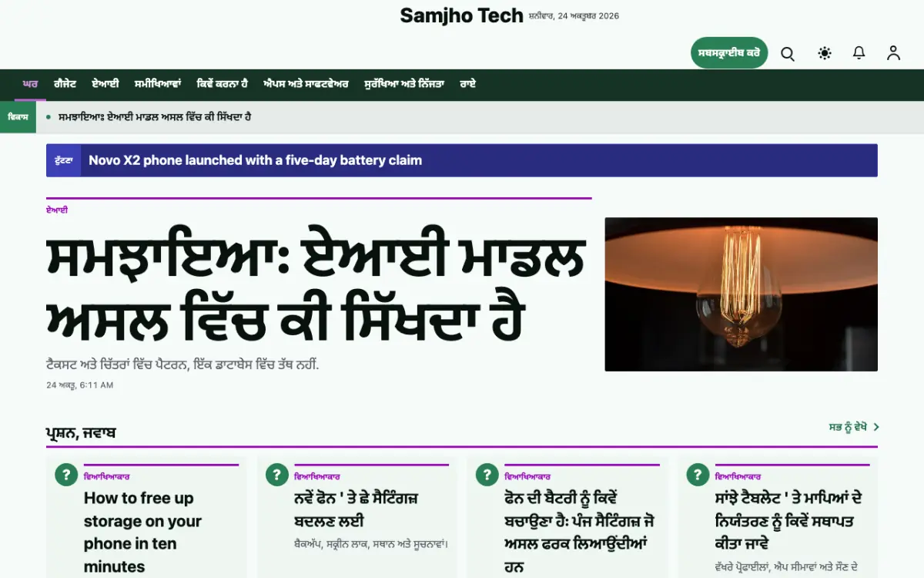Image resolution: width=924 pixels, height=578 pixels.
Task: Open the ਫੋਨ ਦੀ ਬੈਟਰੀ ਨੂੰ ਕਿਵੇਂ ਬਚਾਉਣਾ article
Action: [580, 532]
